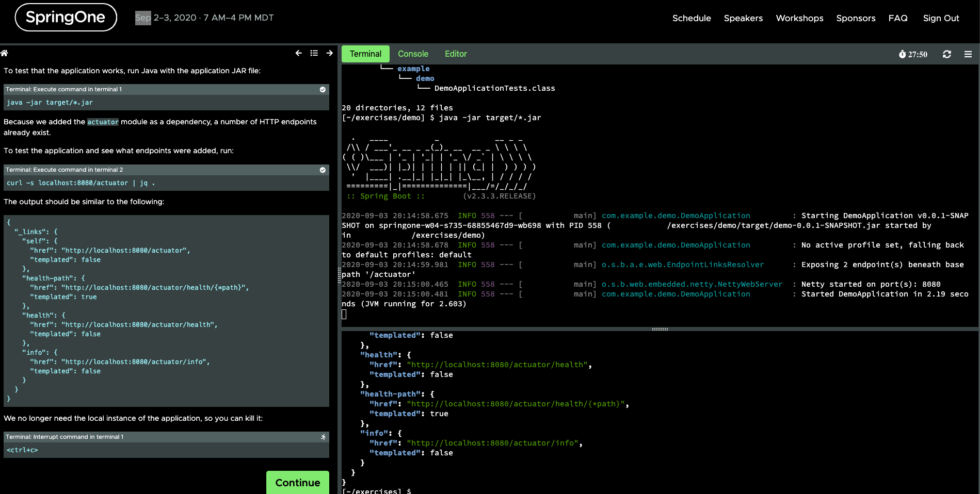The width and height of the screenshot is (980, 494).
Task: Switch to the Console tab
Action: [x=413, y=54]
